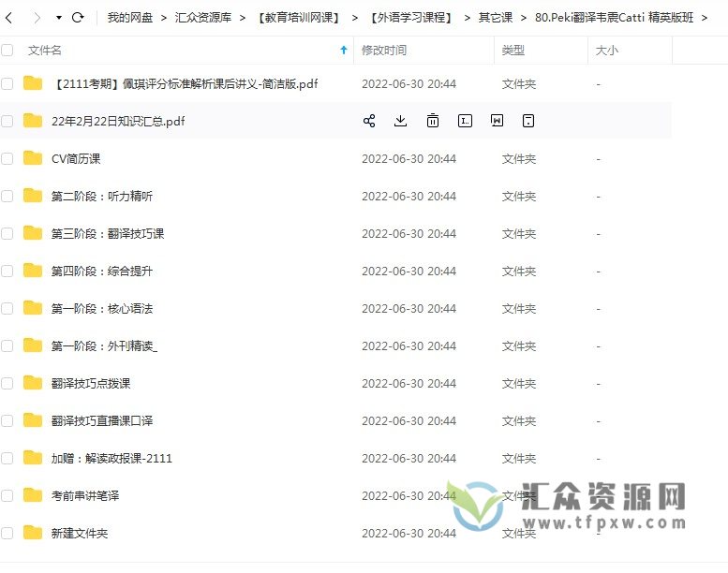Click folder icon for CV简历课
Image resolution: width=728 pixels, height=573 pixels.
tap(33, 158)
